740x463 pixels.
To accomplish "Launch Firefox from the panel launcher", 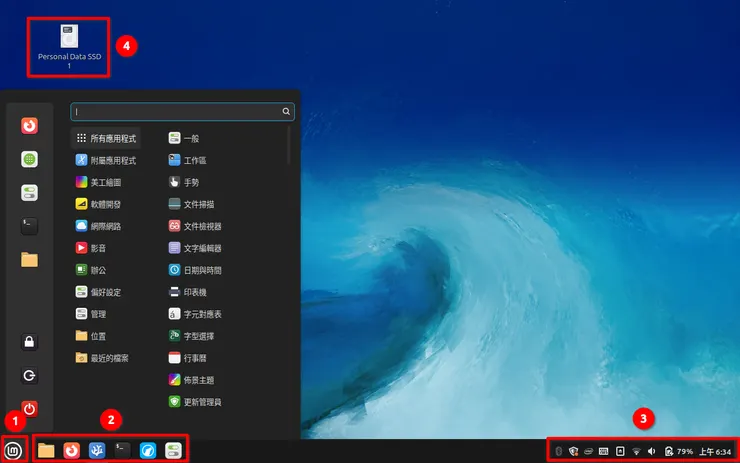I will (72, 451).
